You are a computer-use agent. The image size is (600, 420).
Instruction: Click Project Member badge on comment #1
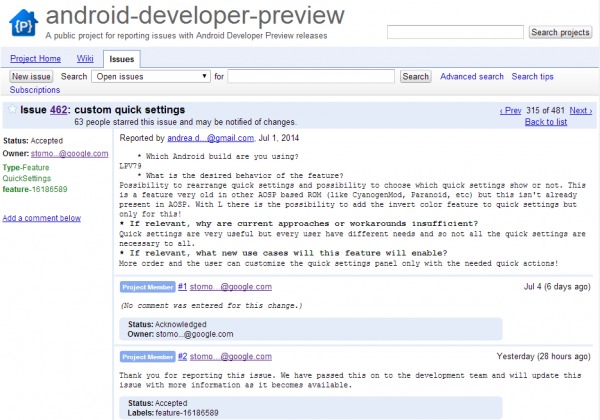pos(148,287)
